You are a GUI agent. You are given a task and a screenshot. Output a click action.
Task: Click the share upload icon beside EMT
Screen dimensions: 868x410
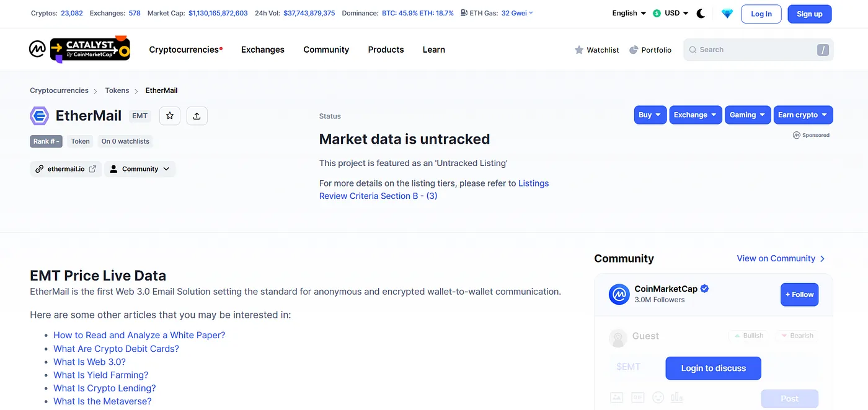[197, 116]
